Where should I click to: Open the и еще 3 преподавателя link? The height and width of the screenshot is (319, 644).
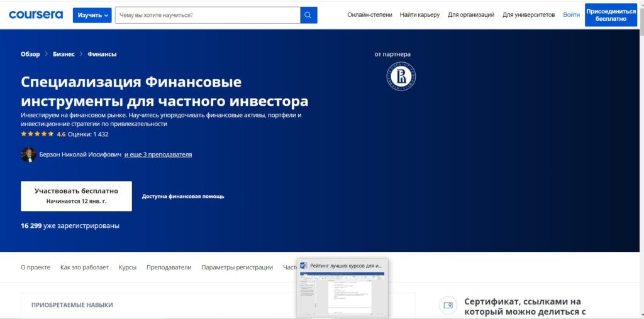pos(158,154)
